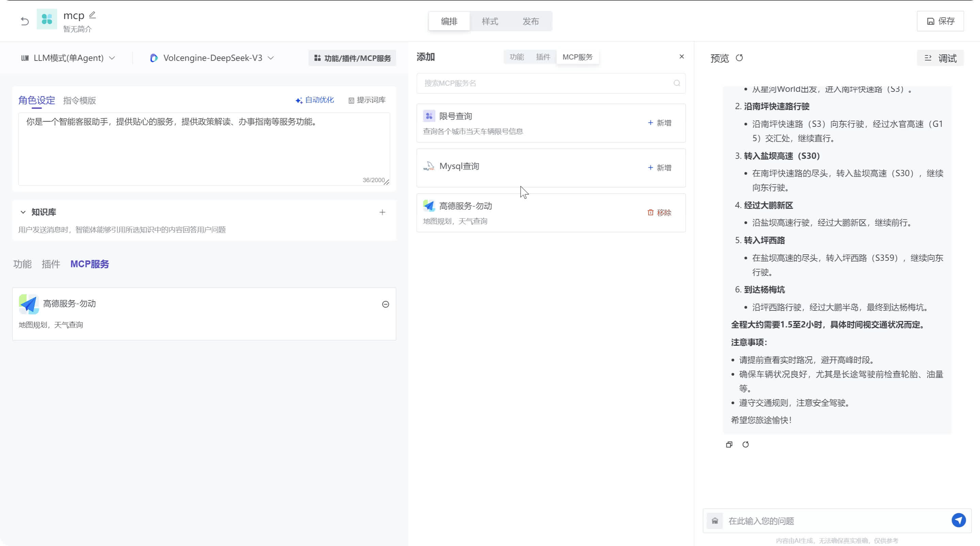Click the 搜索MCP服务名 search input field
980x546 pixels.
[533, 83]
